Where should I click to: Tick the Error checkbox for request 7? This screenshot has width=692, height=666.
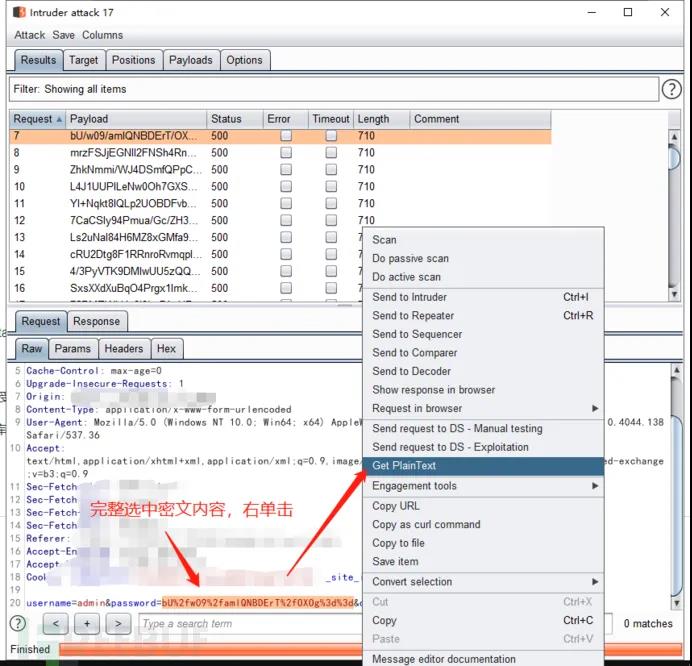tap(286, 135)
